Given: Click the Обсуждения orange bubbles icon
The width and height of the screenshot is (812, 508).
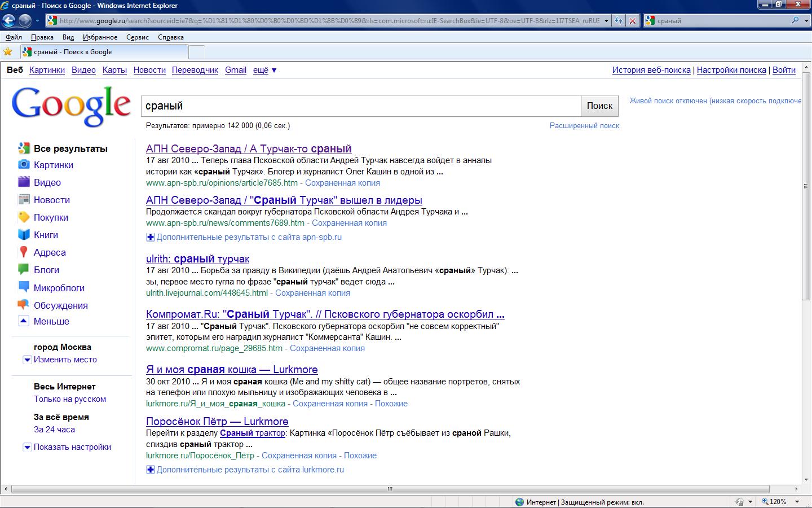Looking at the screenshot, I should click(x=24, y=305).
